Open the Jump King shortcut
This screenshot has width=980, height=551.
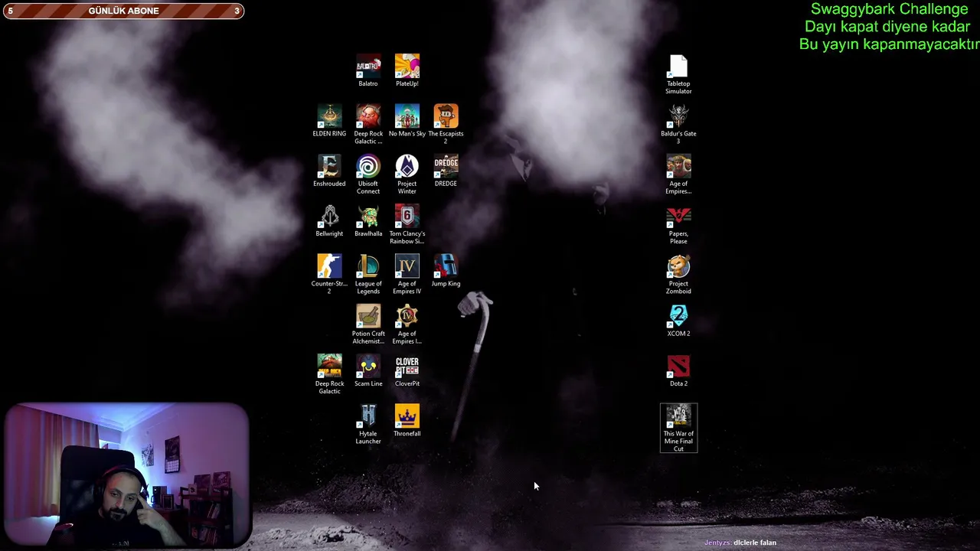click(446, 271)
